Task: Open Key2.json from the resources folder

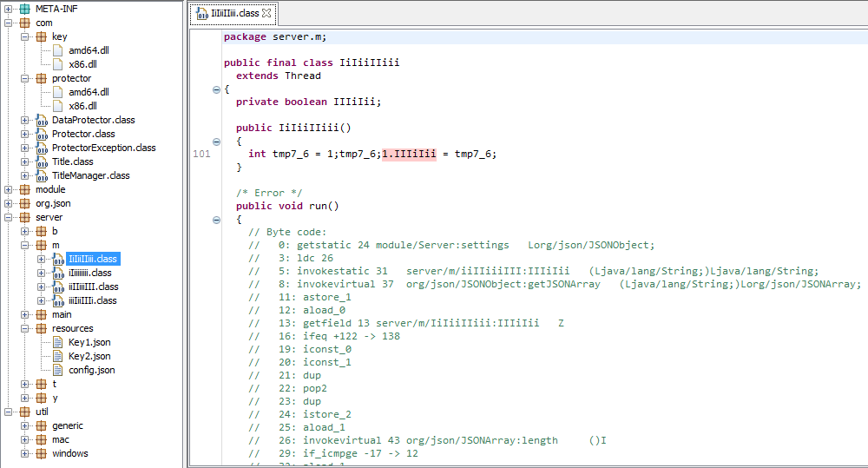Action: (89, 356)
